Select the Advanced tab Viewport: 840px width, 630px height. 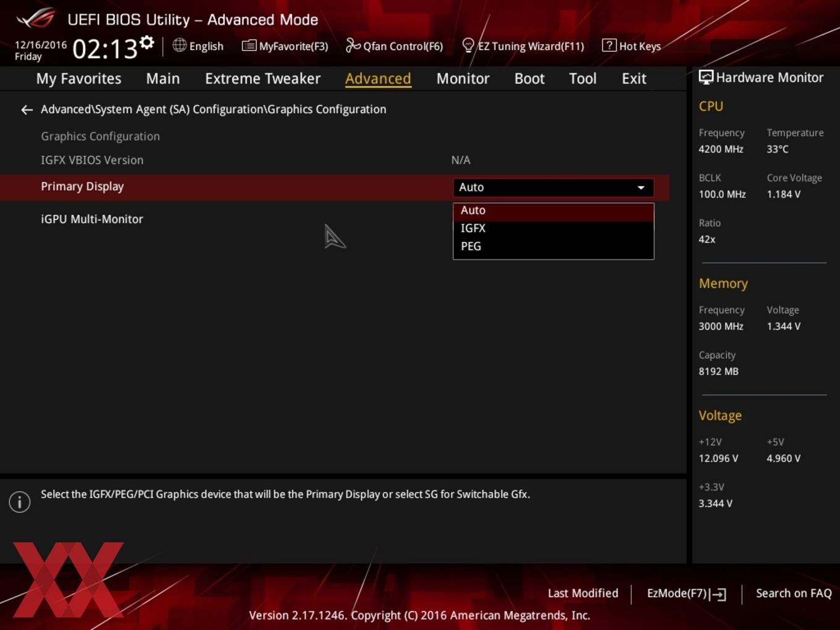click(378, 79)
